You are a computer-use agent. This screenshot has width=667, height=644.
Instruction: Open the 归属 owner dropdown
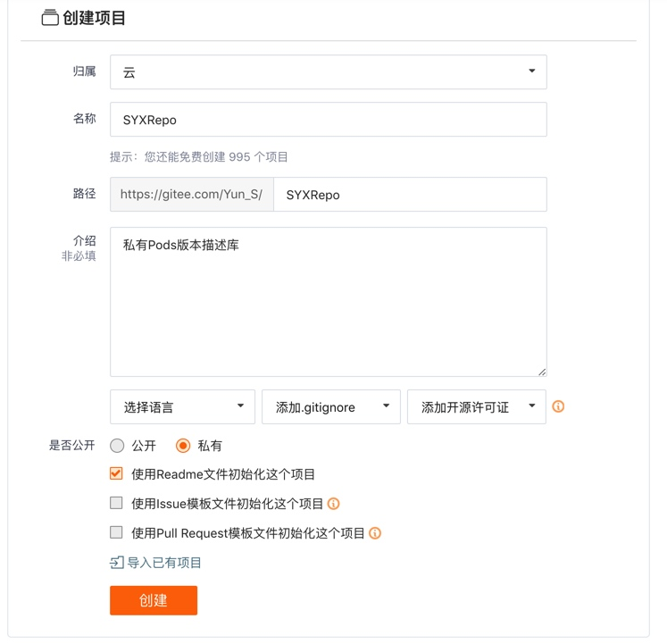click(x=328, y=72)
